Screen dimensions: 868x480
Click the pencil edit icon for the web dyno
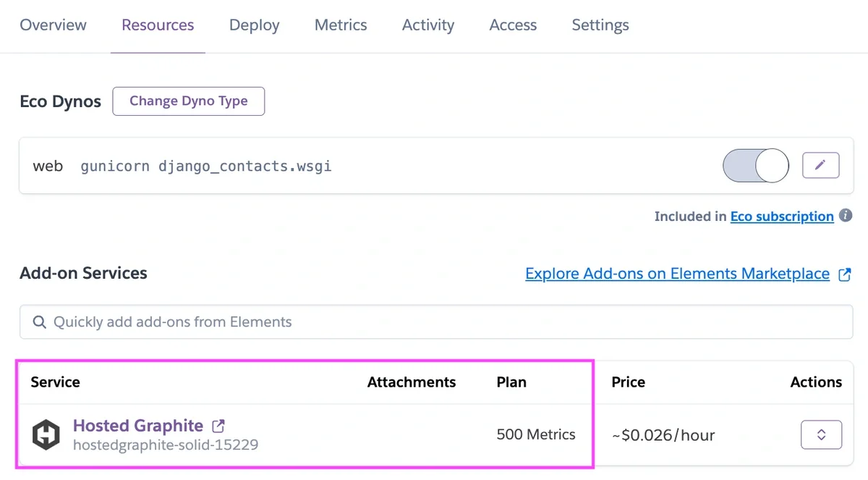coord(820,165)
